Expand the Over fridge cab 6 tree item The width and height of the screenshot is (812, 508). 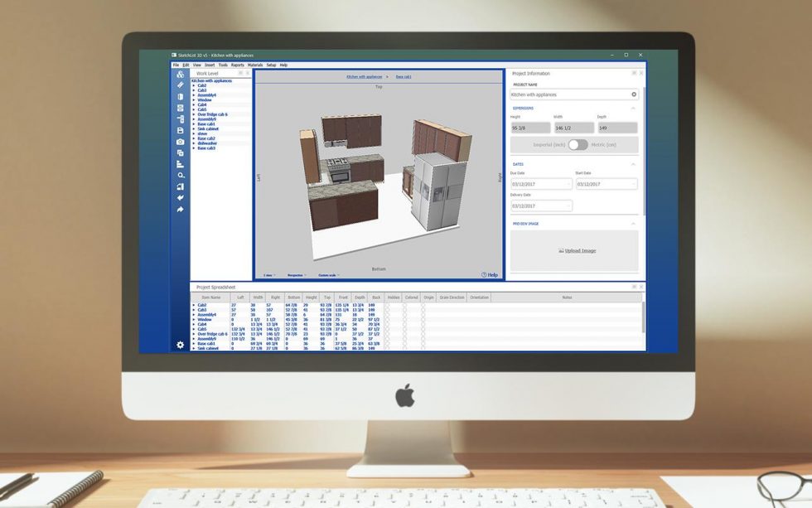[x=194, y=114]
